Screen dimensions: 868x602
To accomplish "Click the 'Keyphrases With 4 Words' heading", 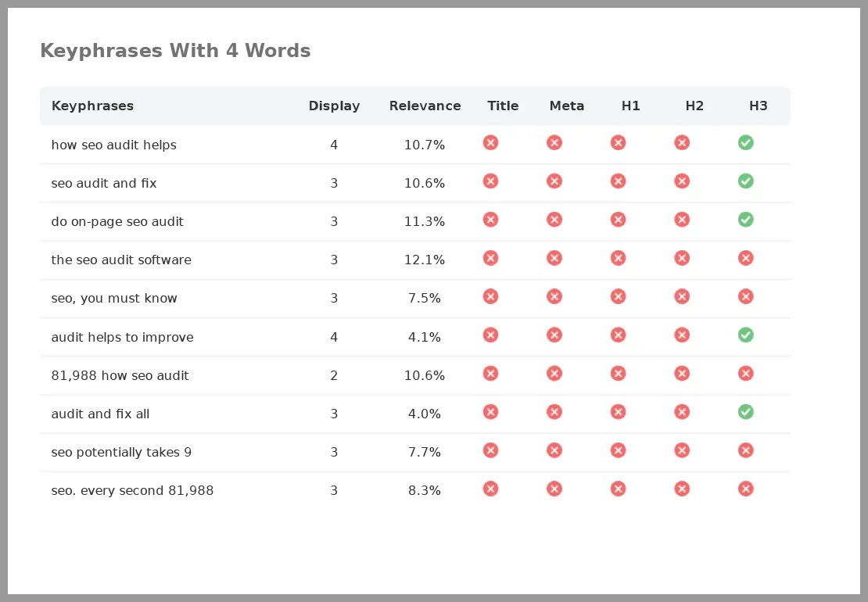I will pyautogui.click(x=175, y=50).
